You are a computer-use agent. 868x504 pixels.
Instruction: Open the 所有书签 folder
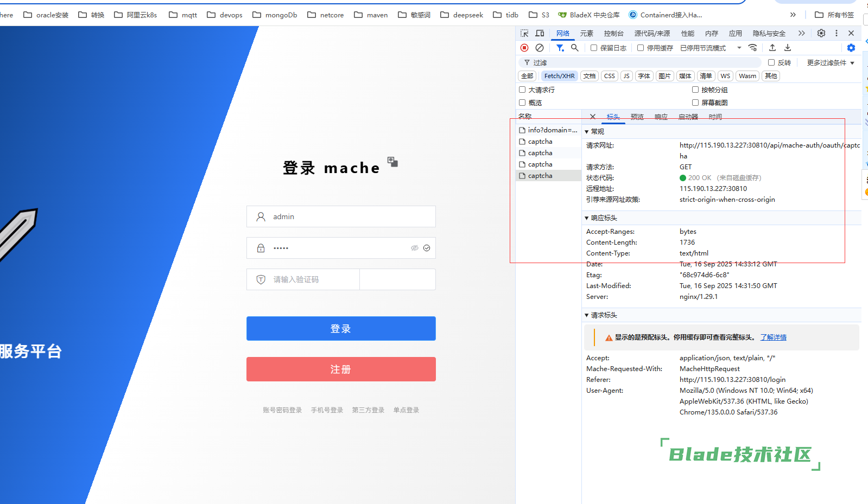(x=834, y=15)
